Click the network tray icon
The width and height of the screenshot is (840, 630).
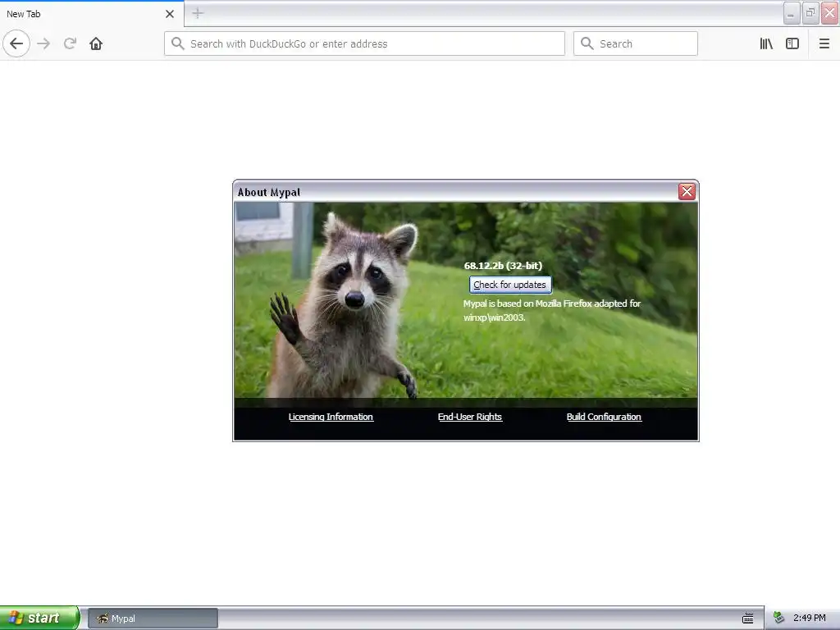point(779,618)
